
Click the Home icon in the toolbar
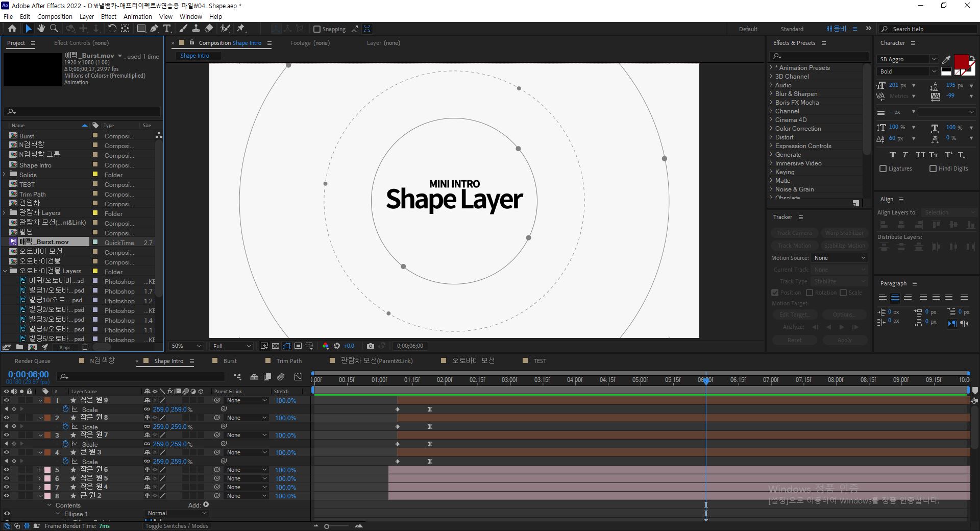[12, 29]
